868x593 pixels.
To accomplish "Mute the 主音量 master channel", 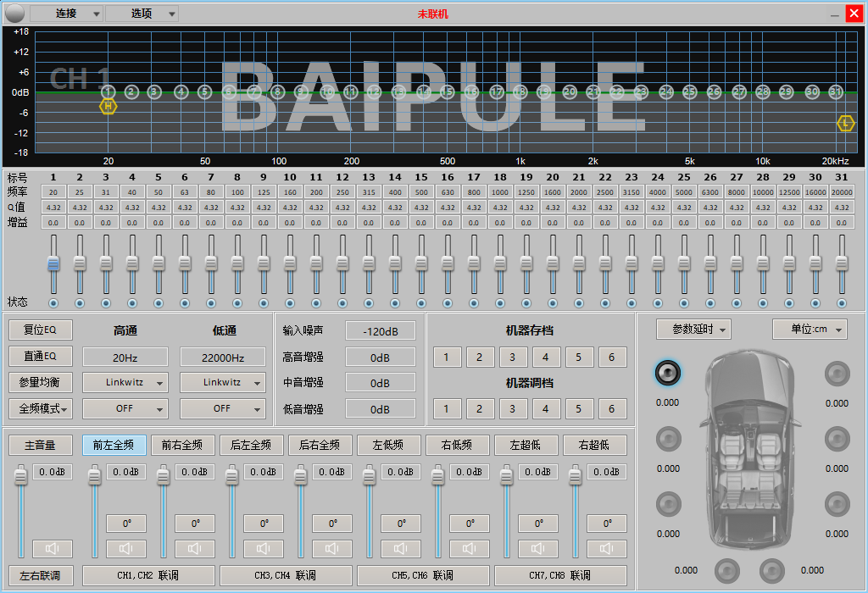I will [53, 548].
